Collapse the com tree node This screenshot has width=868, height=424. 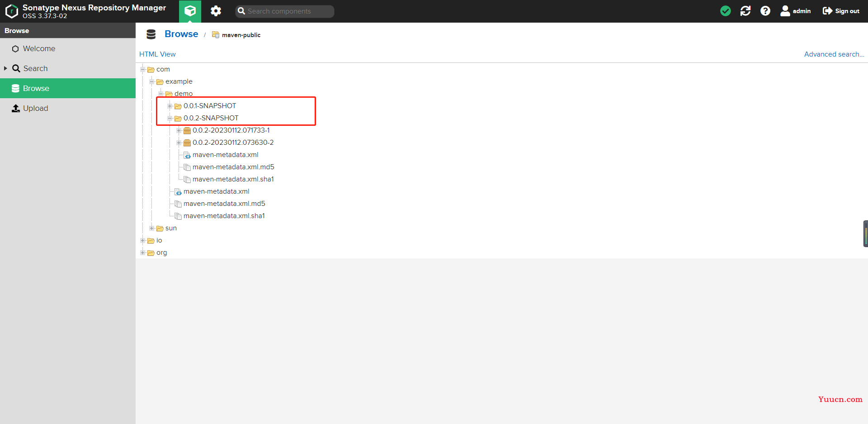pyautogui.click(x=143, y=69)
